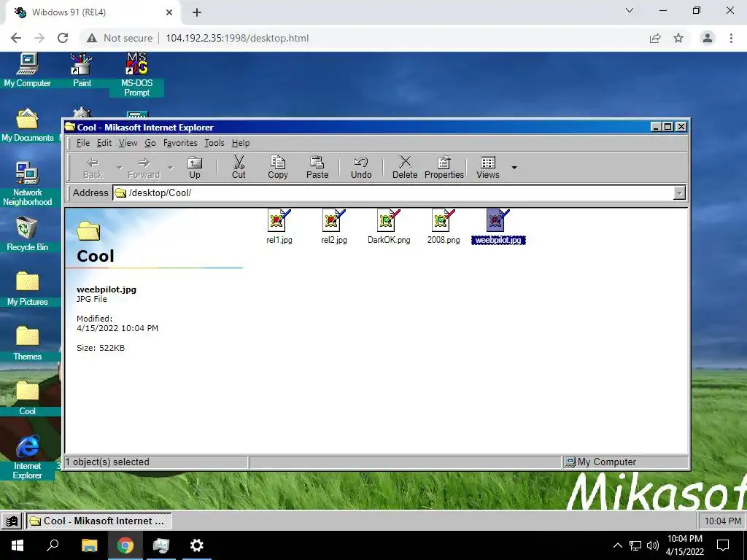Expand the Address bar dropdown

[x=679, y=192]
